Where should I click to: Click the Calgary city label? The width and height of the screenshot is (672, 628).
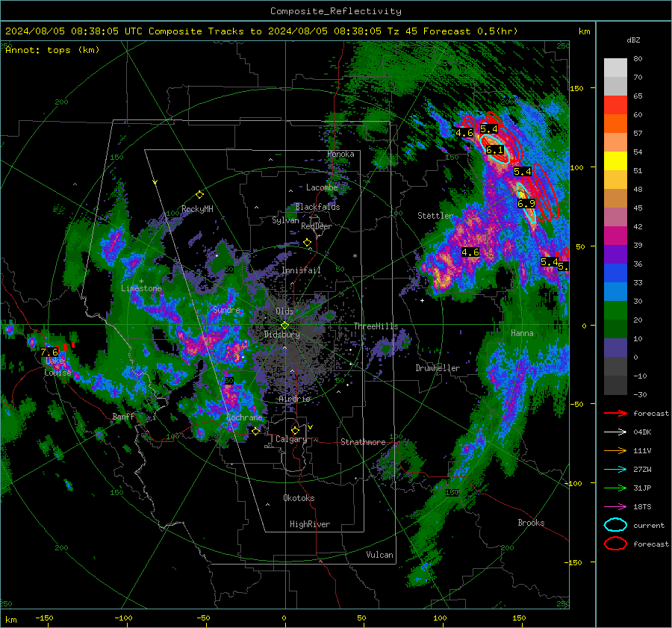(x=291, y=439)
